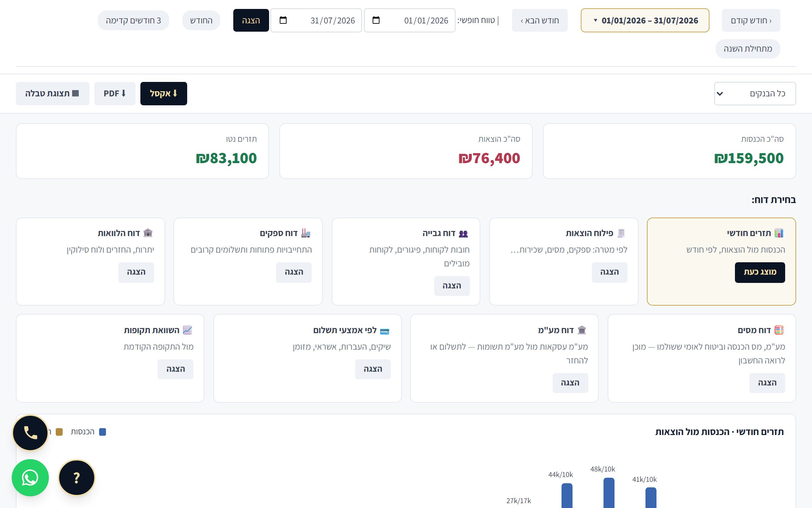Screen dimensions: 812x508
Task: Show the פילוח הוצאות report via הצגה
Action: [x=610, y=273]
